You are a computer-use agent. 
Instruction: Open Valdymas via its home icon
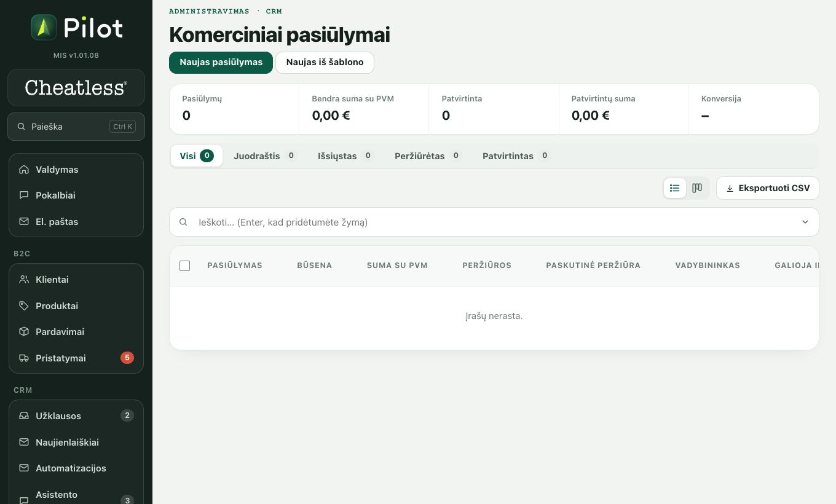tap(24, 170)
